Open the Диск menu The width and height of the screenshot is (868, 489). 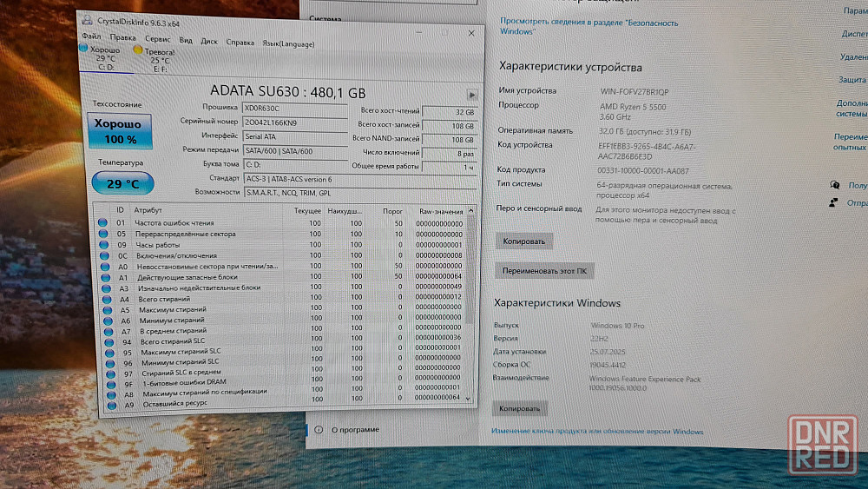tap(209, 41)
